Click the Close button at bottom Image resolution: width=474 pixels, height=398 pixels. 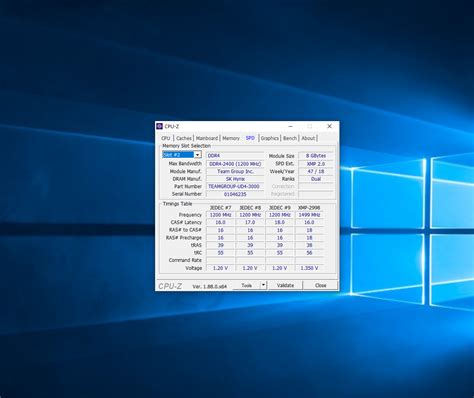[x=320, y=285]
